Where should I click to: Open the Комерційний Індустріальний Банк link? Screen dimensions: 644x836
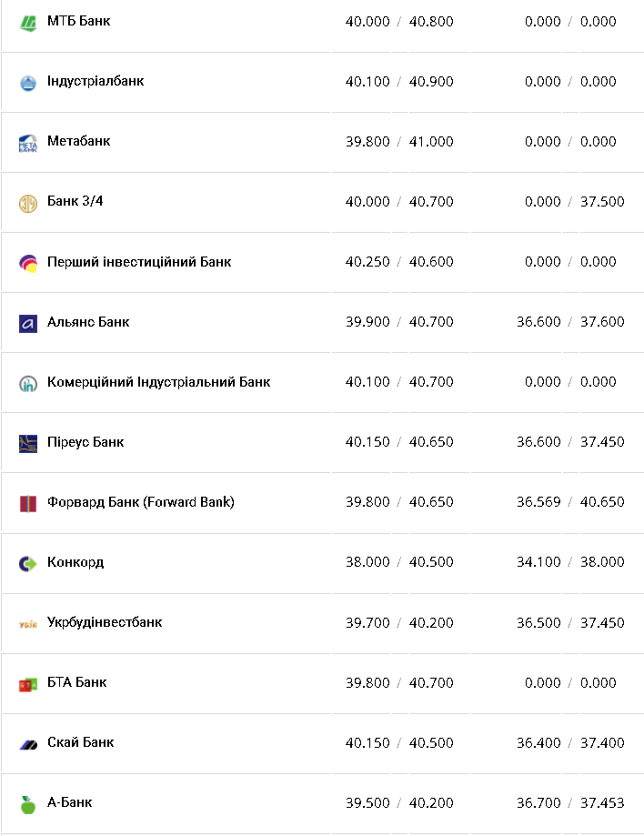[x=158, y=382]
